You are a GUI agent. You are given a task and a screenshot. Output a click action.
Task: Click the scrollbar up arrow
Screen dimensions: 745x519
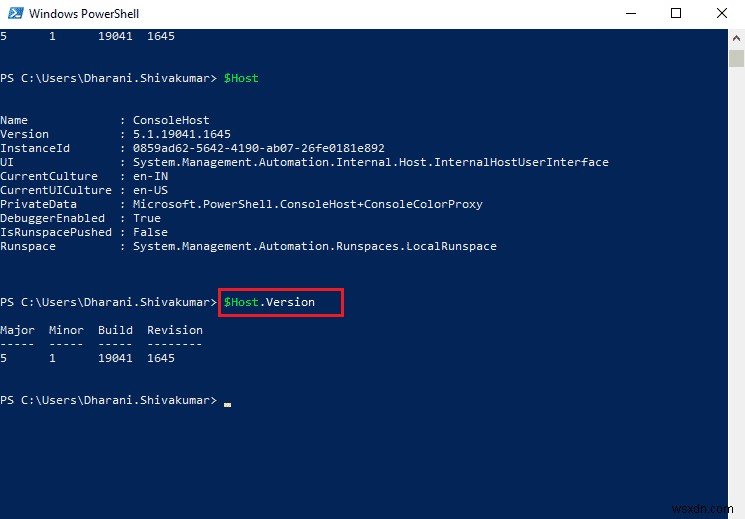(x=737, y=36)
